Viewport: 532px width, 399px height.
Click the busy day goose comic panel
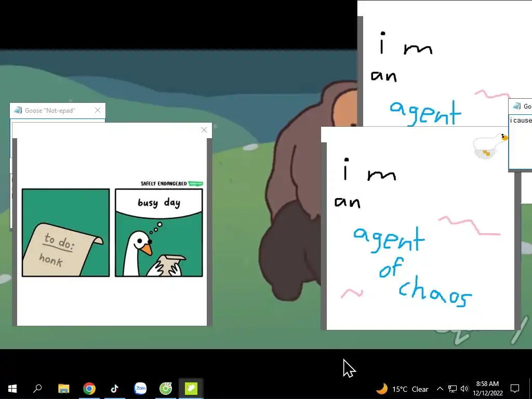pyautogui.click(x=159, y=233)
